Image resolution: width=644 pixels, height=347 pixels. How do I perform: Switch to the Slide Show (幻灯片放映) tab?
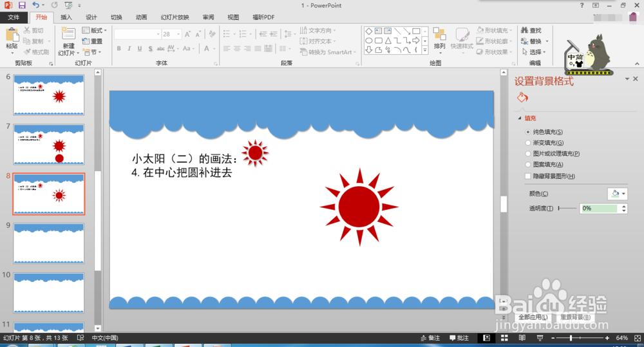pos(175,17)
